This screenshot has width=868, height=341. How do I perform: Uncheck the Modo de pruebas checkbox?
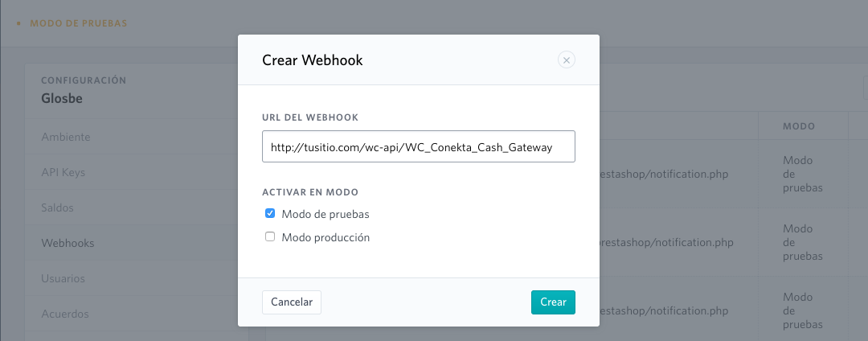(270, 214)
